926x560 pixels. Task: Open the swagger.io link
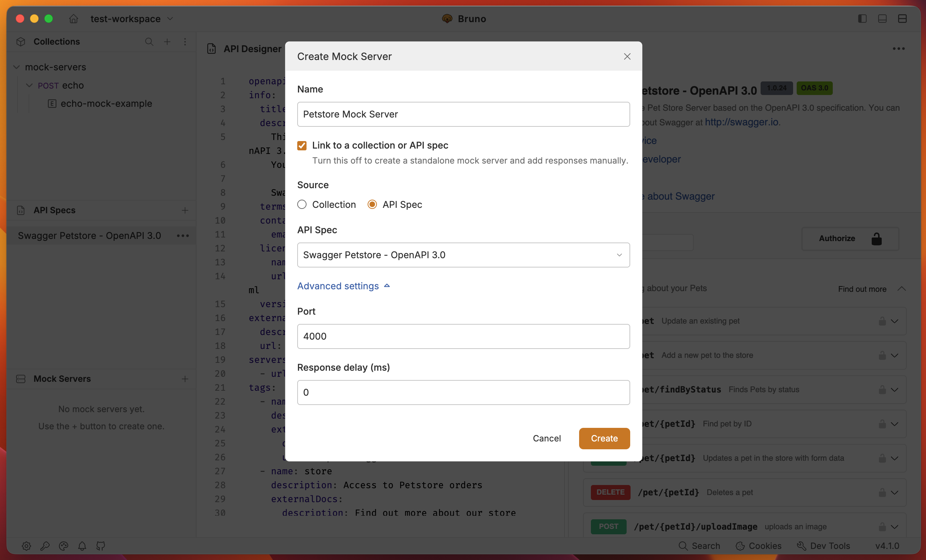[x=741, y=122]
